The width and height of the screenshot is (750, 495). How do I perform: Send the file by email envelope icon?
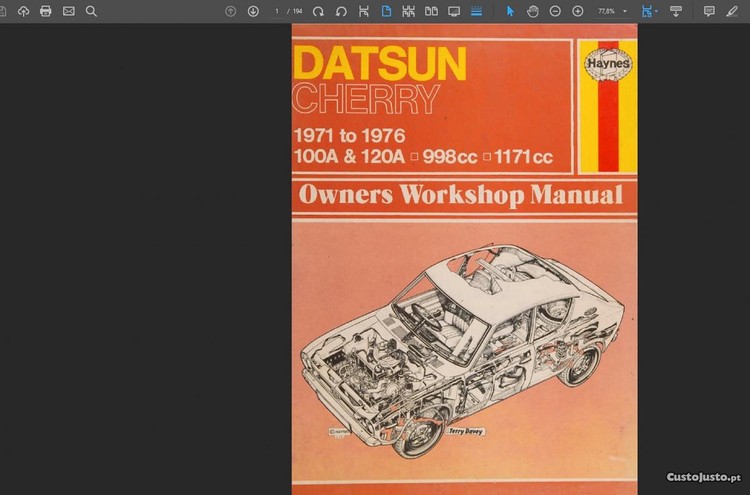coord(68,11)
